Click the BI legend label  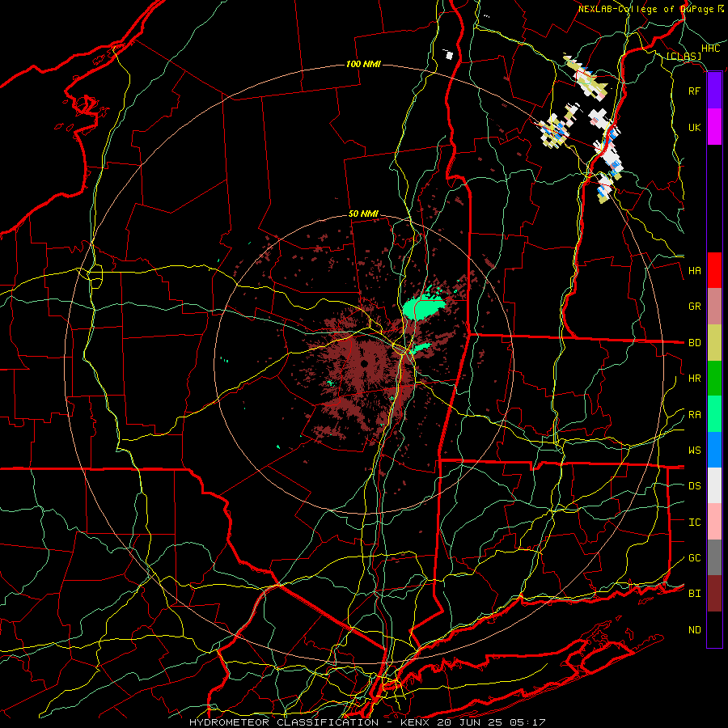[694, 594]
